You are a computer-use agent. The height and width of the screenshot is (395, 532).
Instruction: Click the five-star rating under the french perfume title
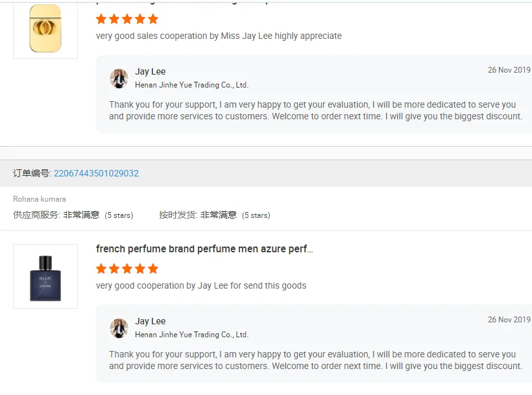tap(127, 269)
